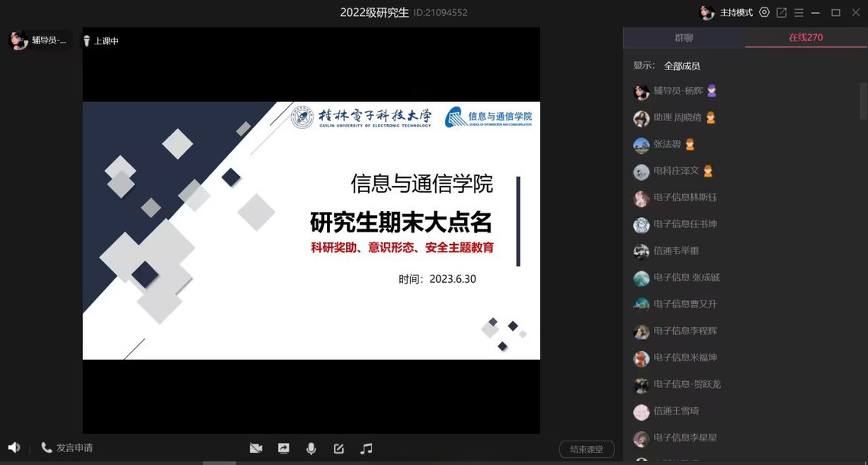Click the avatar of 信通王雪琦

[641, 412]
